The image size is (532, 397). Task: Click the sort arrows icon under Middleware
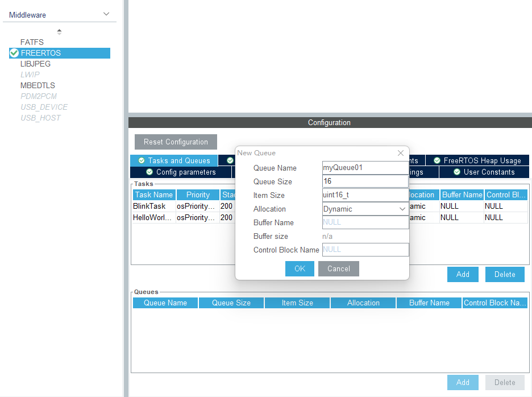59,32
